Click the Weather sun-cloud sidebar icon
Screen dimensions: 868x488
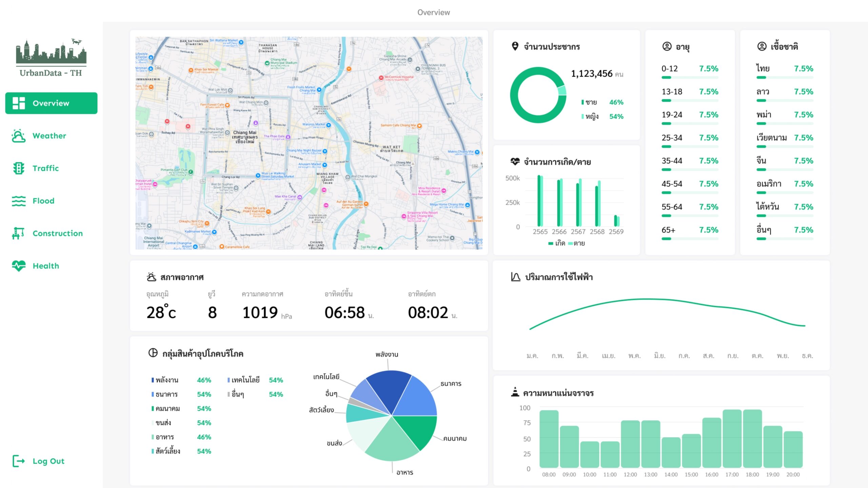tap(18, 136)
